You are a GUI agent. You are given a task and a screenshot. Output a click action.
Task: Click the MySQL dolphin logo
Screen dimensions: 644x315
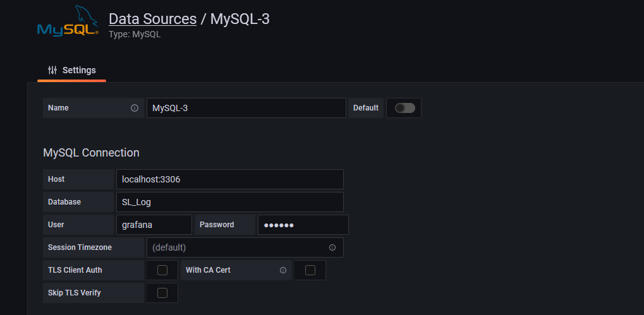68,21
